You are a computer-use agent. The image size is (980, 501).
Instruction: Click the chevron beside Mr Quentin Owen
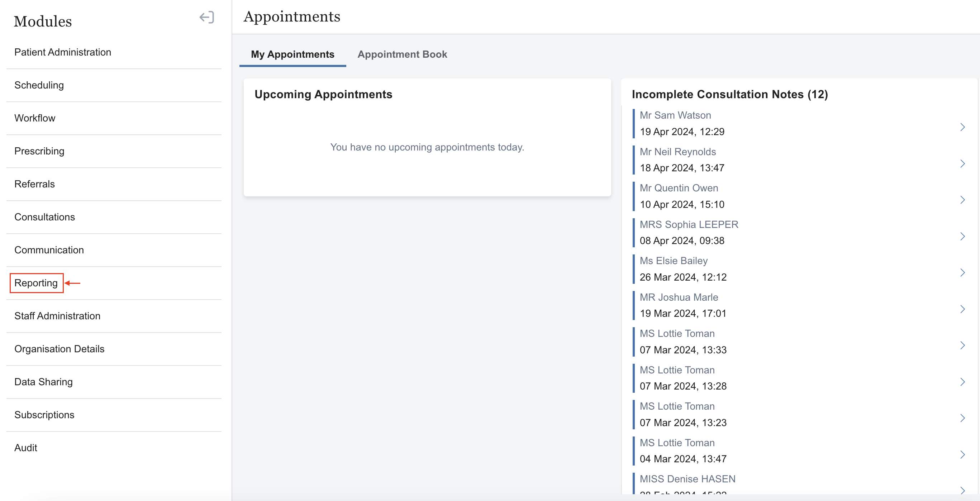point(962,200)
